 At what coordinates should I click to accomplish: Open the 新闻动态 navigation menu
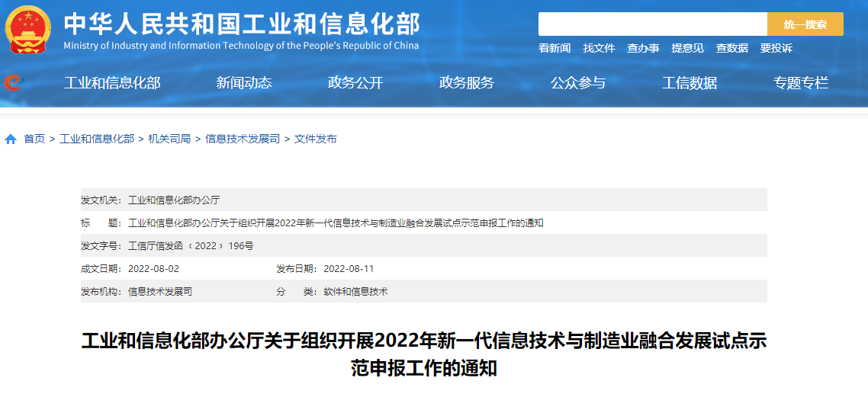tap(244, 83)
